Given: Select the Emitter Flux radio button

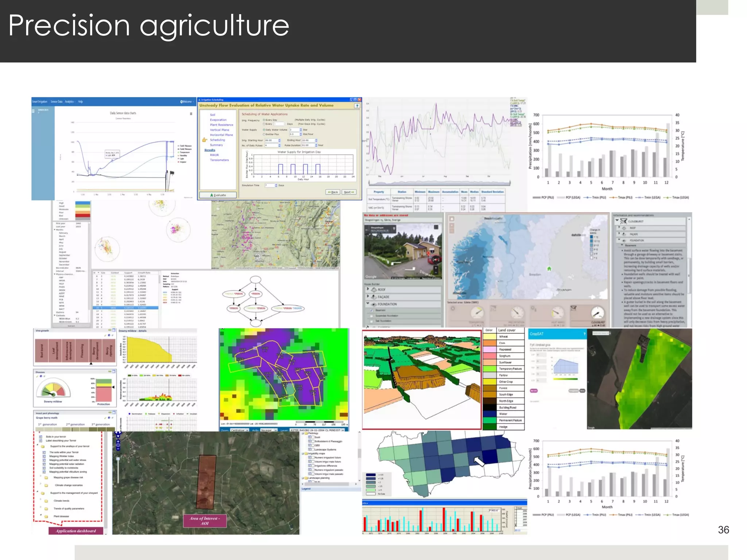Looking at the screenshot, I should click(264, 134).
